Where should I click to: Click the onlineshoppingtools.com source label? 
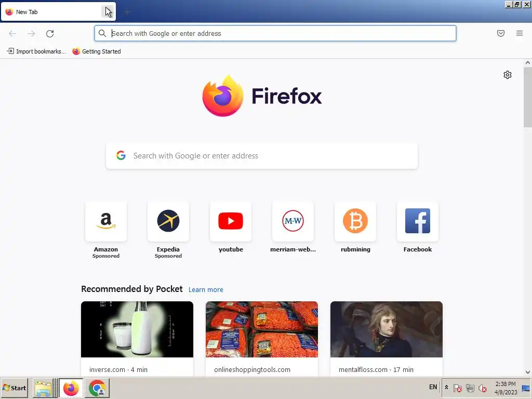[x=252, y=369]
